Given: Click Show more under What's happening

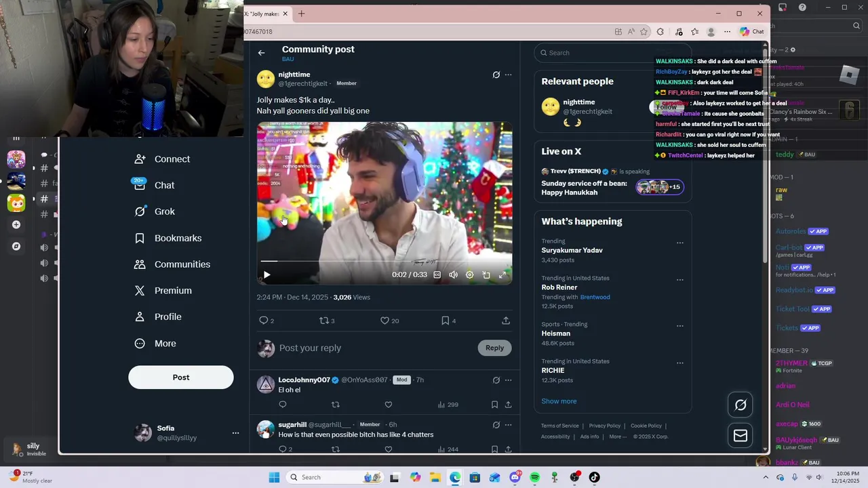Looking at the screenshot, I should (x=559, y=401).
